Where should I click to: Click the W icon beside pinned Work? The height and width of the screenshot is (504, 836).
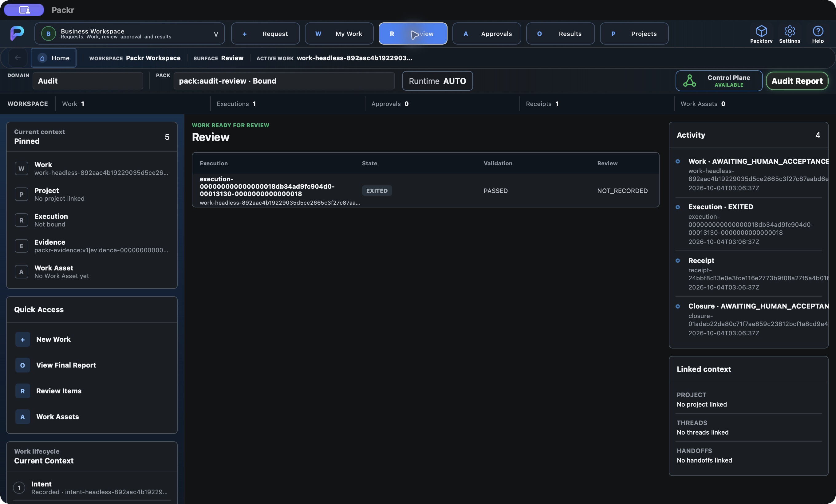22,169
